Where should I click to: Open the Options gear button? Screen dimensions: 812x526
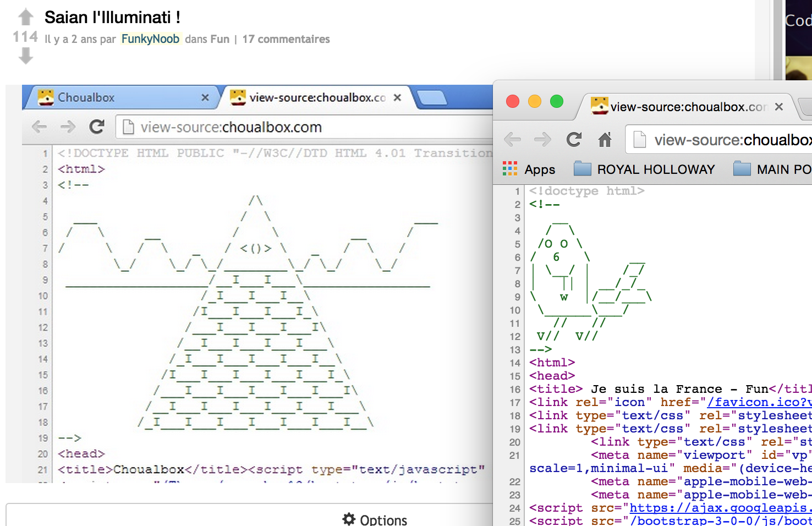click(x=375, y=519)
